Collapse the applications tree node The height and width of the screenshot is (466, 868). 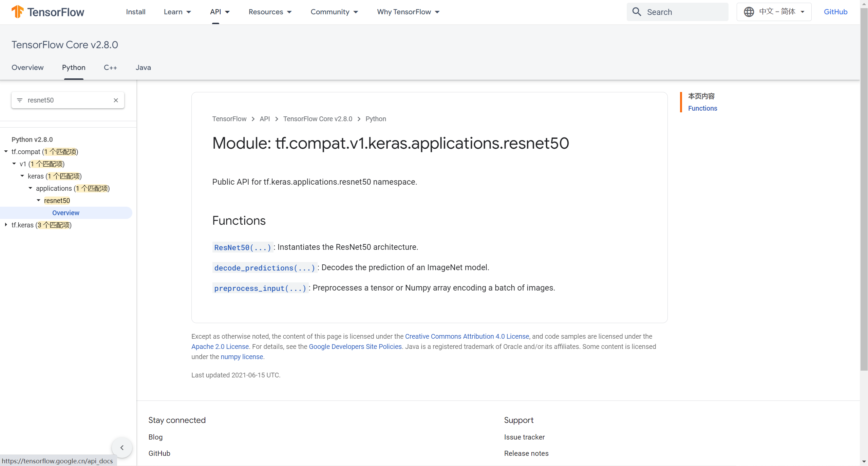coord(30,188)
